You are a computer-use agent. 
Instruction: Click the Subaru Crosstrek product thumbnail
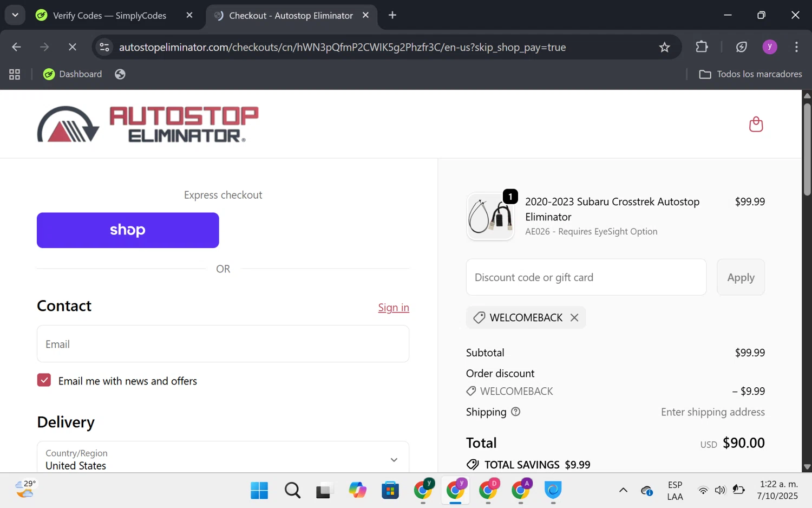click(x=490, y=217)
